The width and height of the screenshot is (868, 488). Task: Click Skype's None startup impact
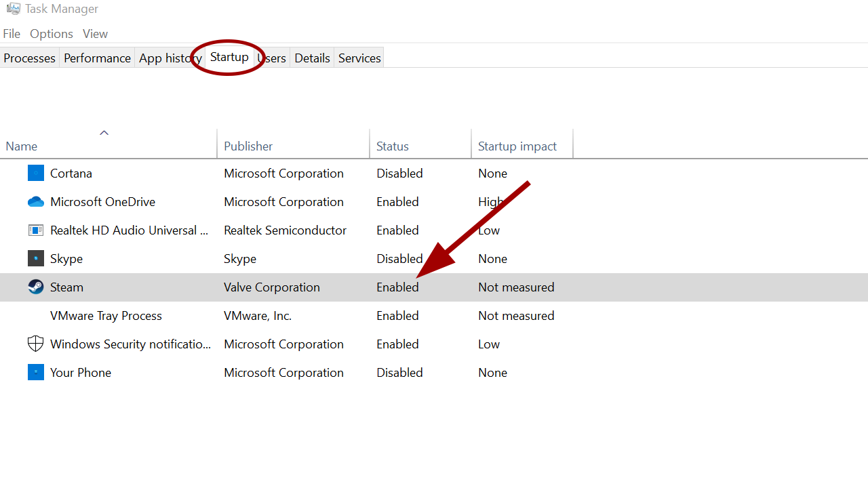point(492,259)
